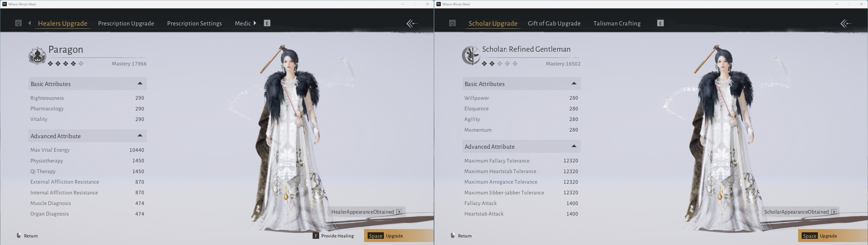This screenshot has width=868, height=245.
Task: Click the Paragon healer emblem icon
Action: tap(37, 55)
